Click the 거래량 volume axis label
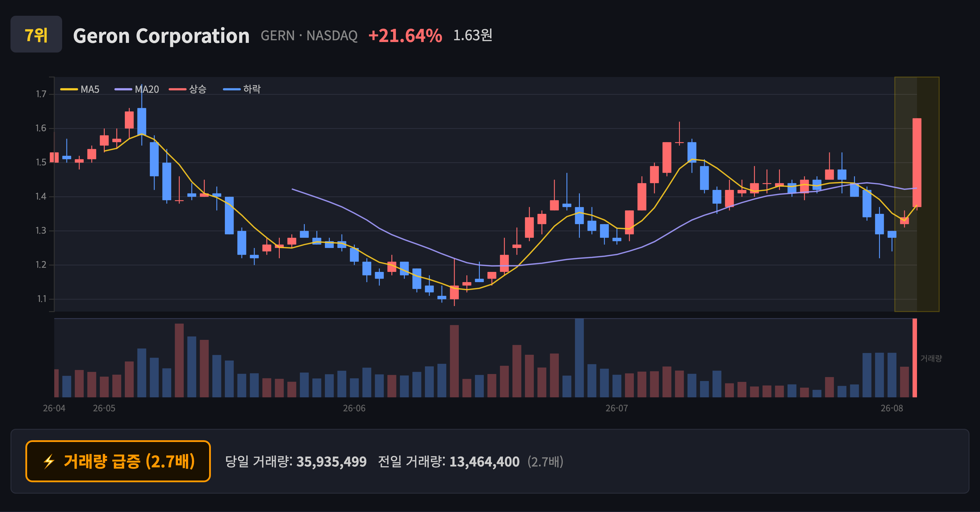Image resolution: width=980 pixels, height=512 pixels. pyautogui.click(x=931, y=358)
